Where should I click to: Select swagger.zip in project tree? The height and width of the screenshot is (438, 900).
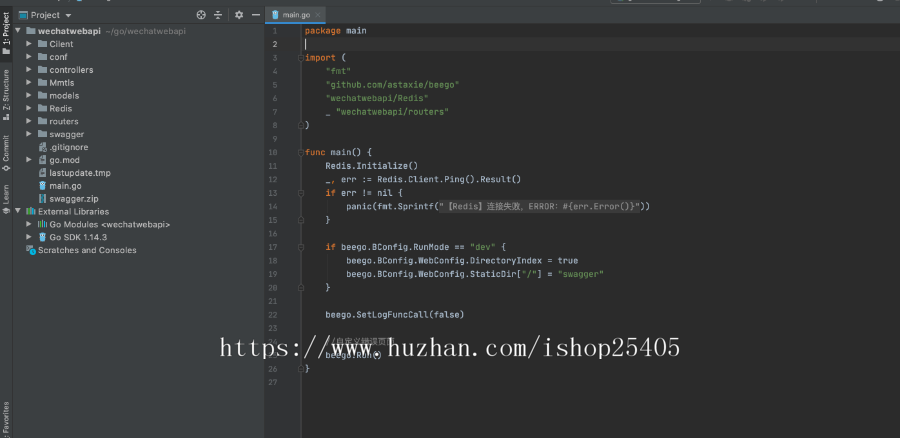(73, 199)
